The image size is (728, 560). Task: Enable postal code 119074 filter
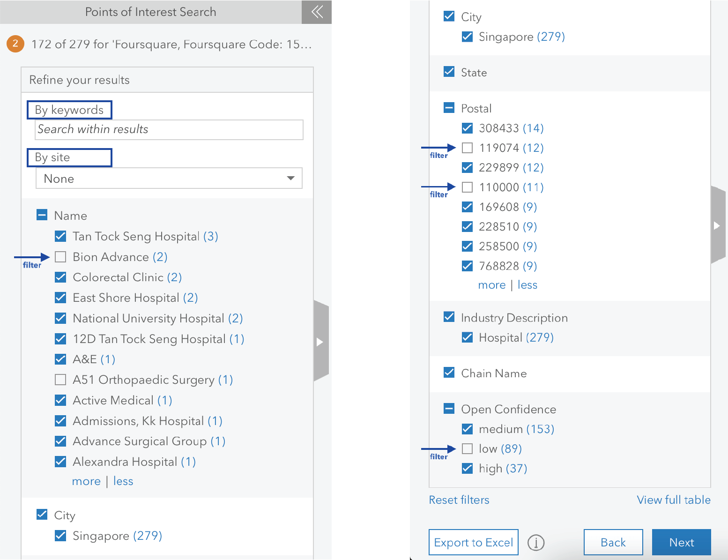(x=467, y=148)
